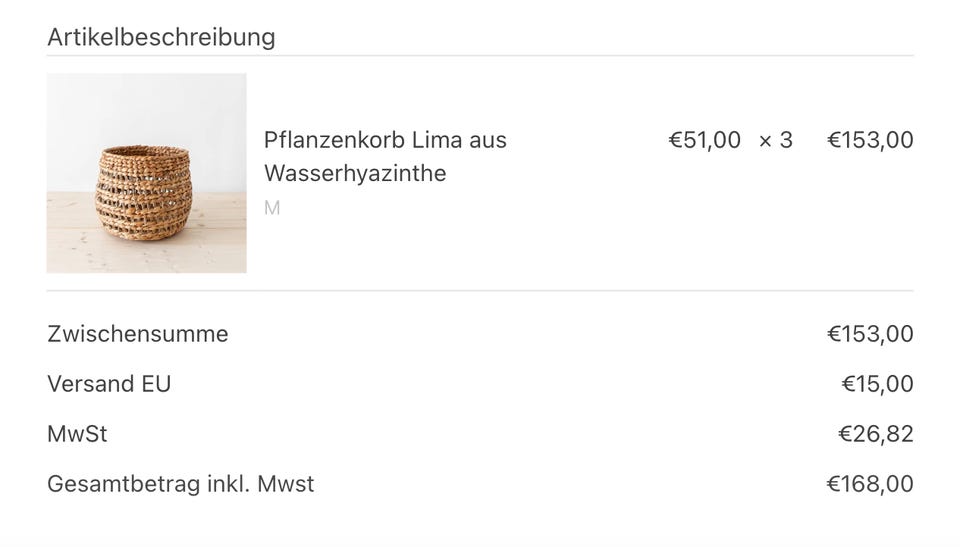This screenshot has width=960, height=547.
Task: Open the Pflanzenkorb Lima aus Wasserhyazinthe product link
Action: (385, 140)
